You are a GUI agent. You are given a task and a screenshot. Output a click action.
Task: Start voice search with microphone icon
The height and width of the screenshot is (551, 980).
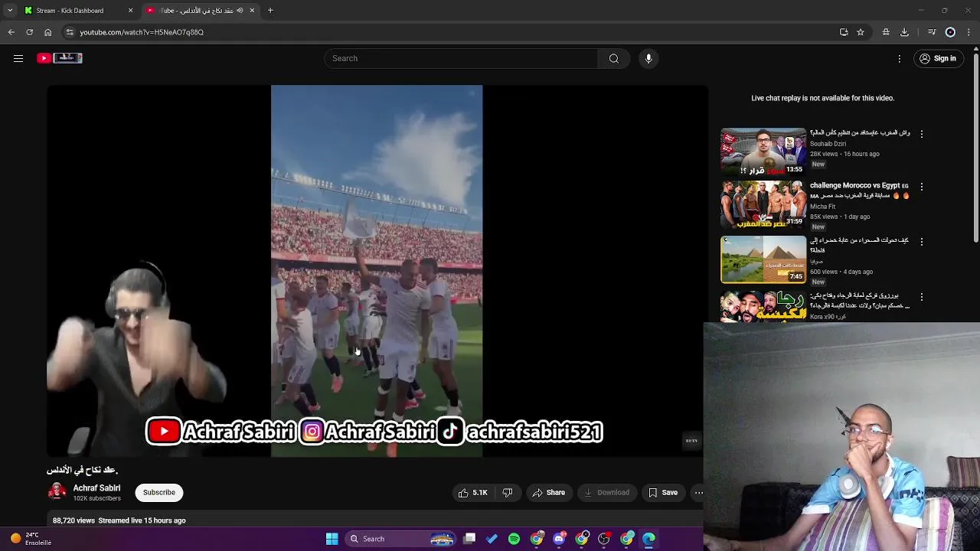tap(648, 58)
